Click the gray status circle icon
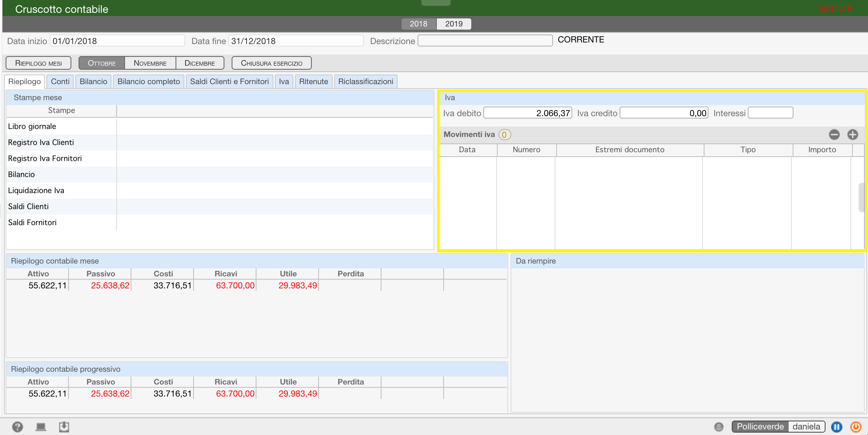This screenshot has height=435, width=868. point(719,427)
